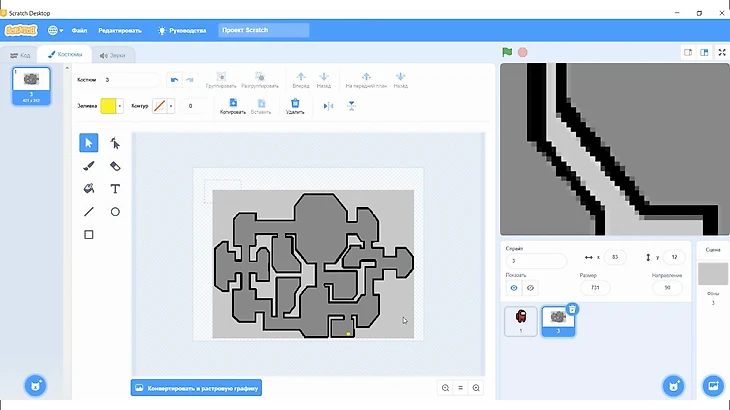
Task: Click the outline width field
Action: point(195,106)
